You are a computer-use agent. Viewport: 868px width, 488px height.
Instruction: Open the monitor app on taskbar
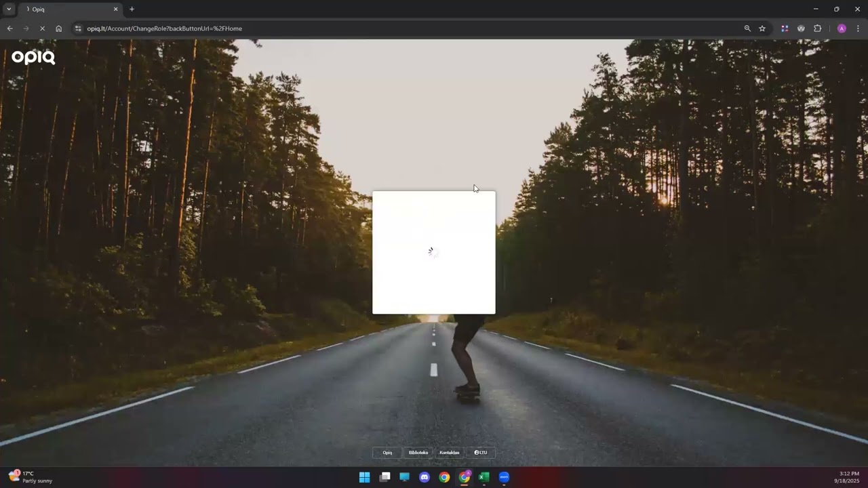click(404, 477)
